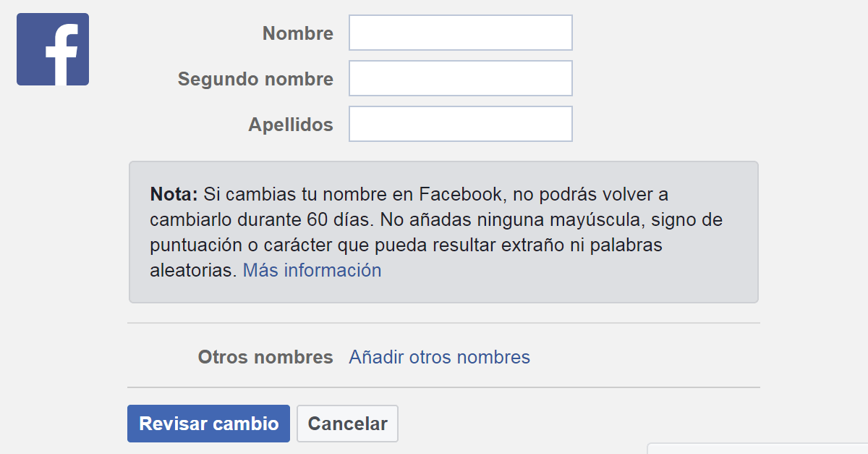Click the Nombre field label
The width and height of the screenshot is (868, 454).
(x=298, y=33)
